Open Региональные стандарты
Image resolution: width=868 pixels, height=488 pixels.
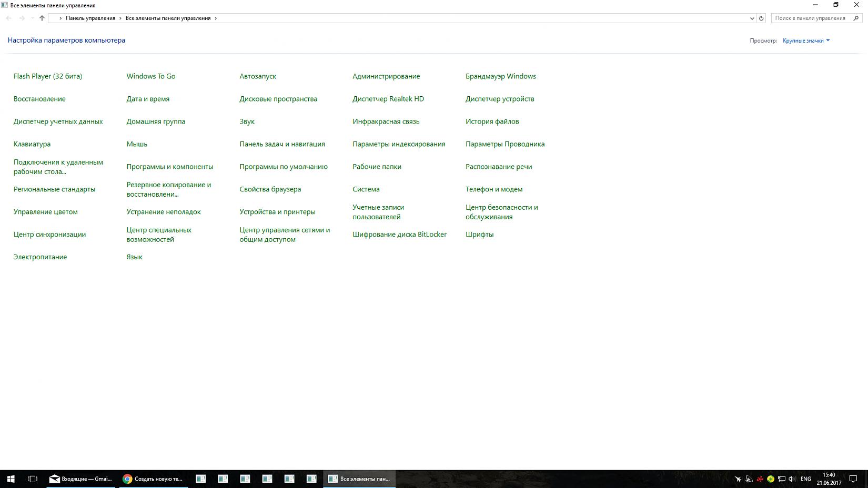[x=54, y=189]
